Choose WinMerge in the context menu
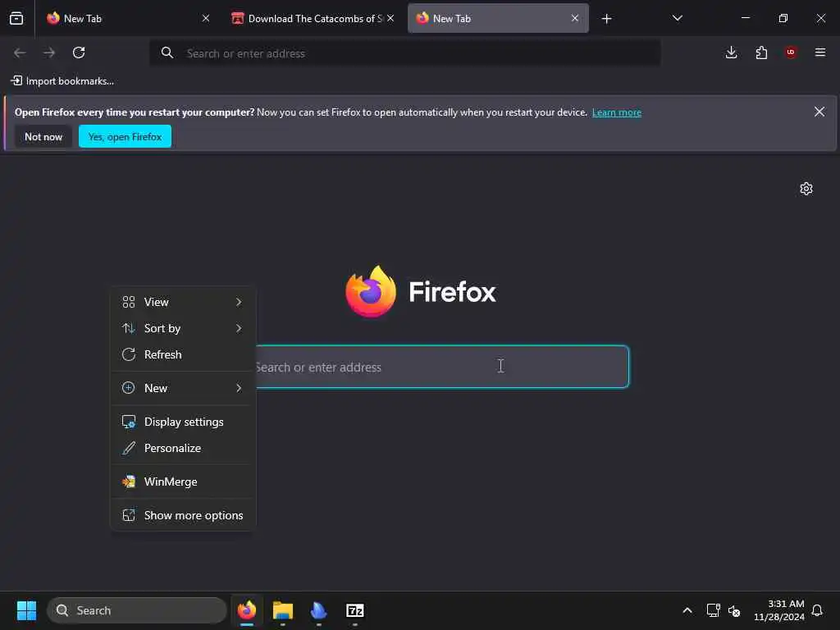The image size is (840, 630). (183, 482)
